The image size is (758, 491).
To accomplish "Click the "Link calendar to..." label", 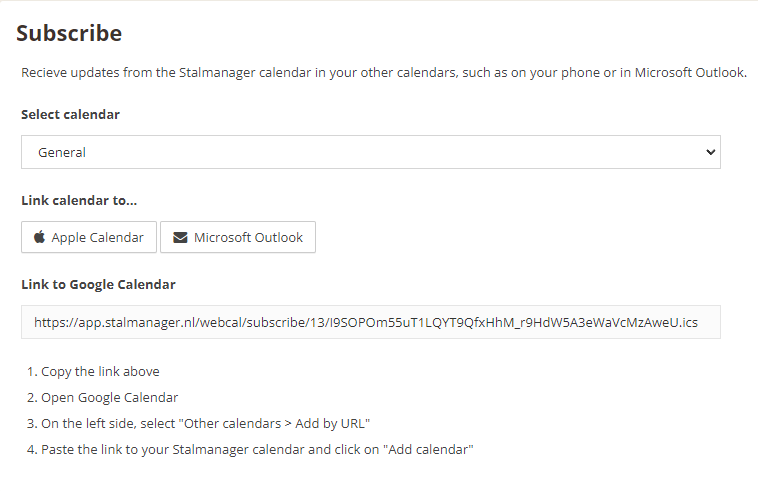I will [x=79, y=201].
